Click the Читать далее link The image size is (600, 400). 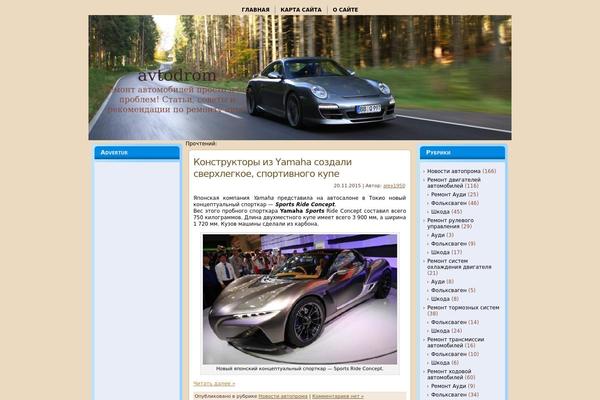pos(214,384)
